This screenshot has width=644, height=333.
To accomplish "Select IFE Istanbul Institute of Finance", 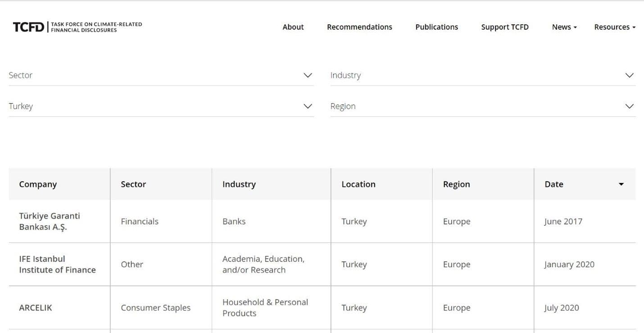I will coord(57,265).
